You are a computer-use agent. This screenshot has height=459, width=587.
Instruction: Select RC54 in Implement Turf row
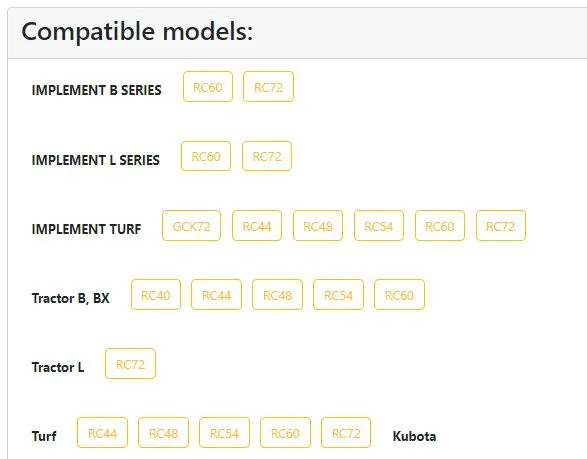(x=379, y=226)
